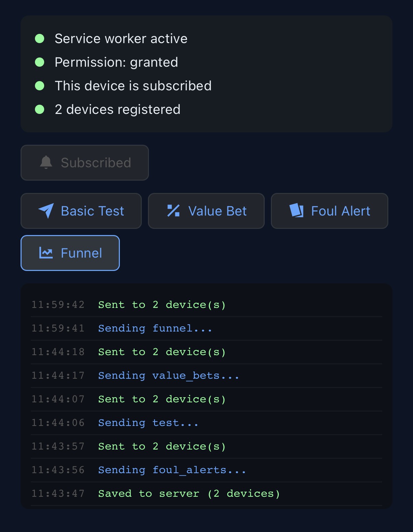Click the percent icon on Value Bet
Screen dimensions: 413x532
pyautogui.click(x=174, y=211)
